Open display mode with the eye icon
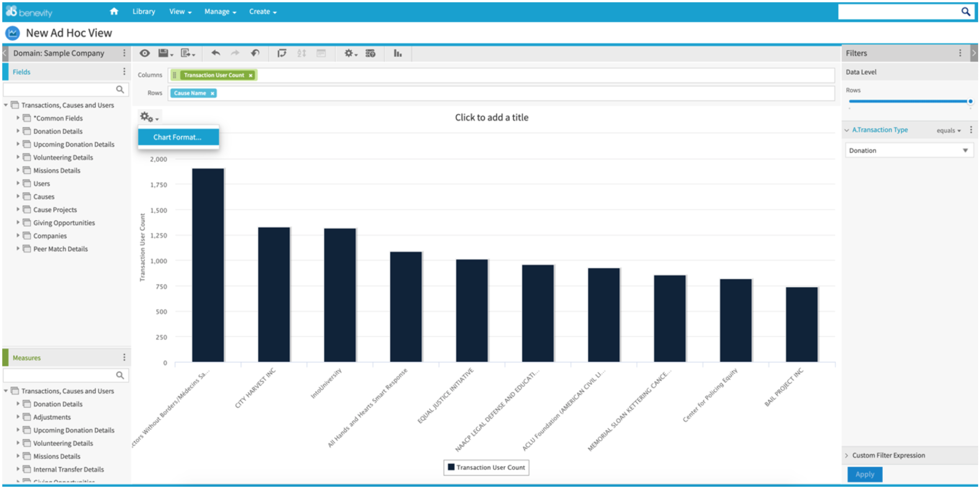The width and height of the screenshot is (980, 489). tap(145, 53)
